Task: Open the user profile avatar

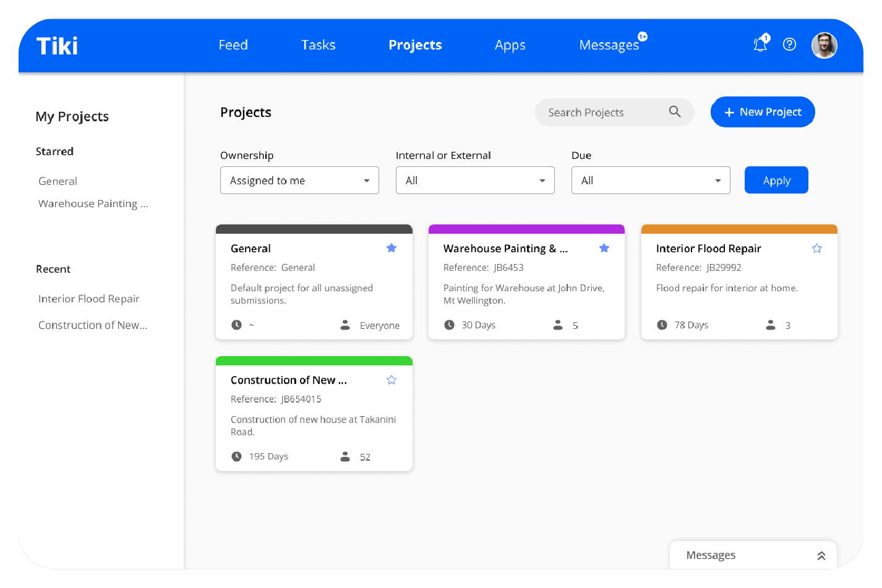Action: tap(824, 45)
